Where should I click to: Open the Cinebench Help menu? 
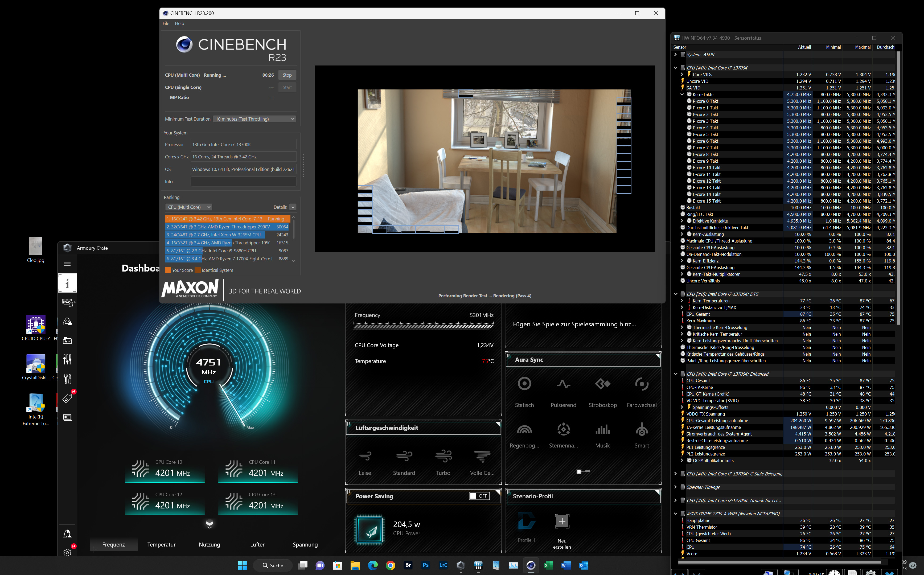click(x=179, y=24)
